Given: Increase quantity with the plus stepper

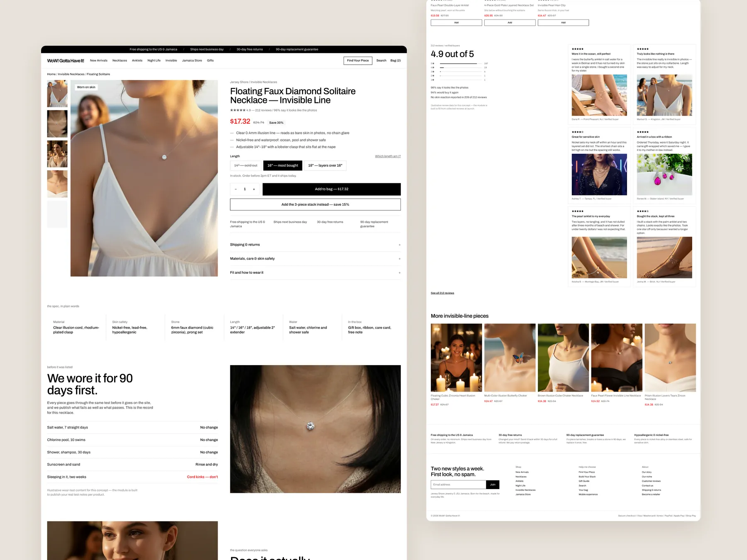Looking at the screenshot, I should click(x=254, y=189).
